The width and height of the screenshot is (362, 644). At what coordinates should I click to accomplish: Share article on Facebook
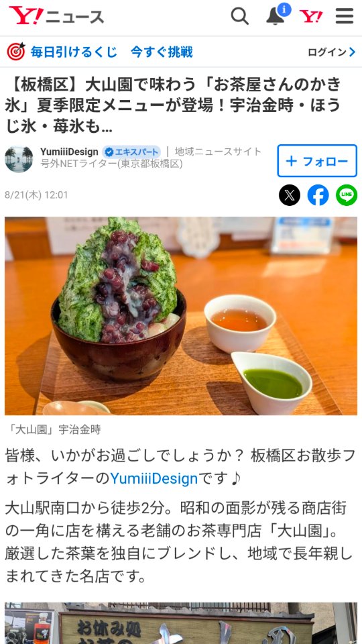tap(318, 195)
